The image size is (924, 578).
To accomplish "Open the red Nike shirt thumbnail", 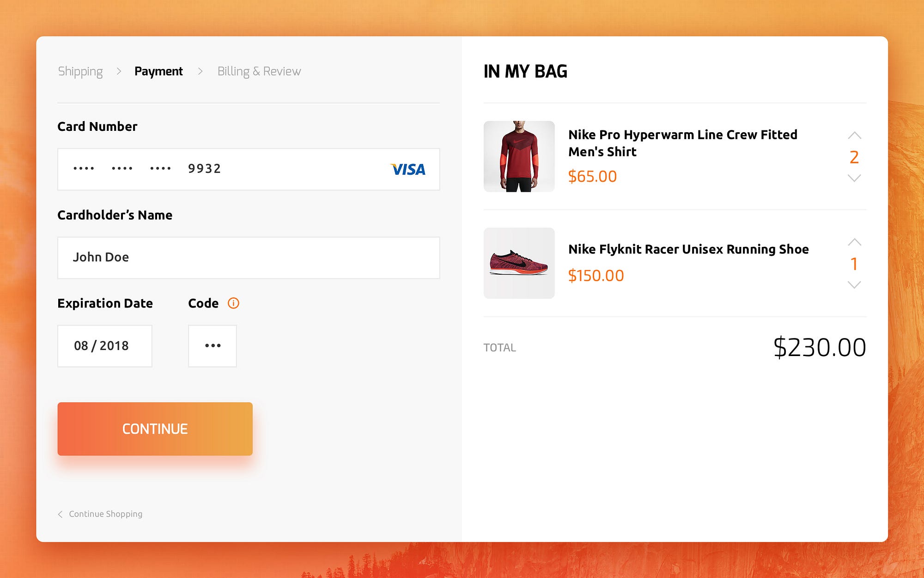I will [519, 156].
